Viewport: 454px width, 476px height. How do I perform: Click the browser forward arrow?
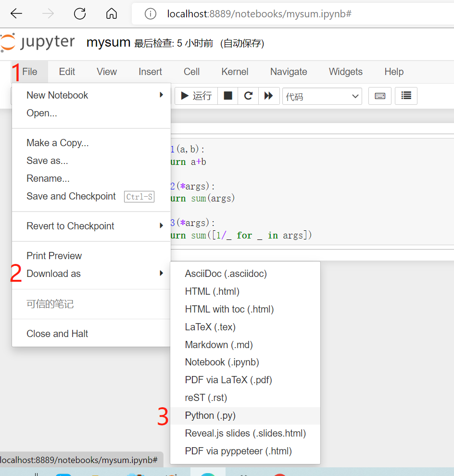[48, 13]
